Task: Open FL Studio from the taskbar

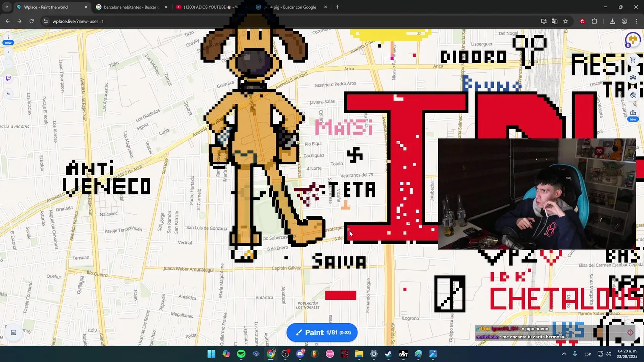Action: pyautogui.click(x=315, y=354)
